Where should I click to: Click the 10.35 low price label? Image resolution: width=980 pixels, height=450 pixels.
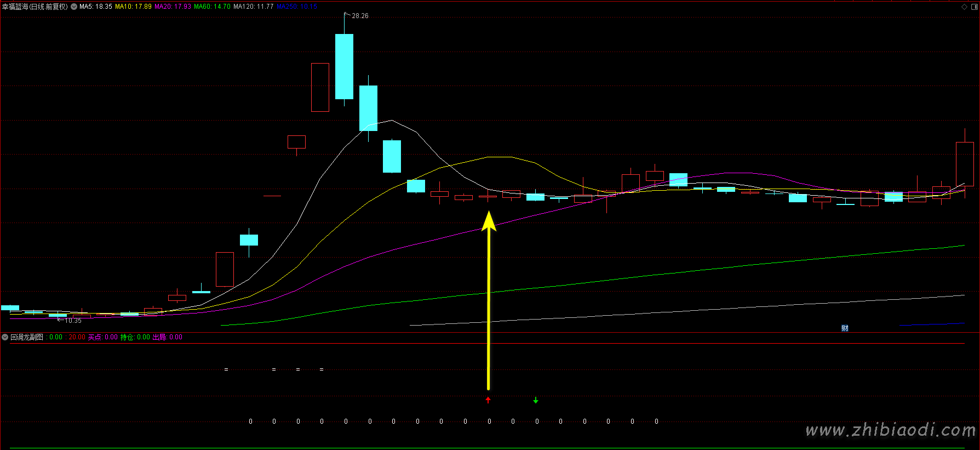[x=73, y=321]
